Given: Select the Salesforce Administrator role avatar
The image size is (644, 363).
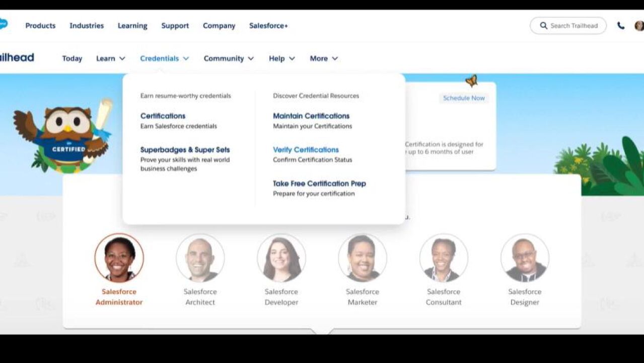Looking at the screenshot, I should click(x=119, y=257).
